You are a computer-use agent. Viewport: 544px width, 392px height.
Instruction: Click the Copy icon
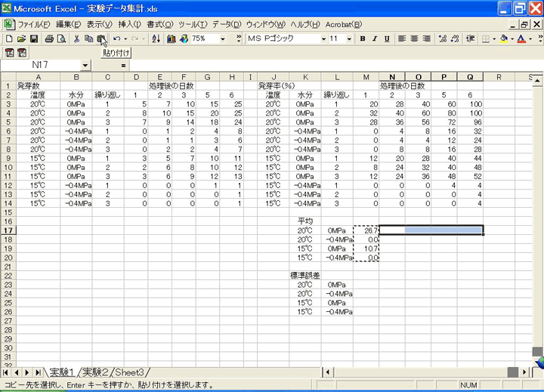pos(89,39)
